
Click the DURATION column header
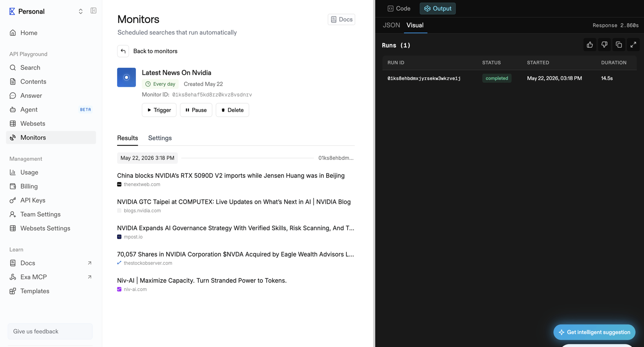tap(614, 63)
